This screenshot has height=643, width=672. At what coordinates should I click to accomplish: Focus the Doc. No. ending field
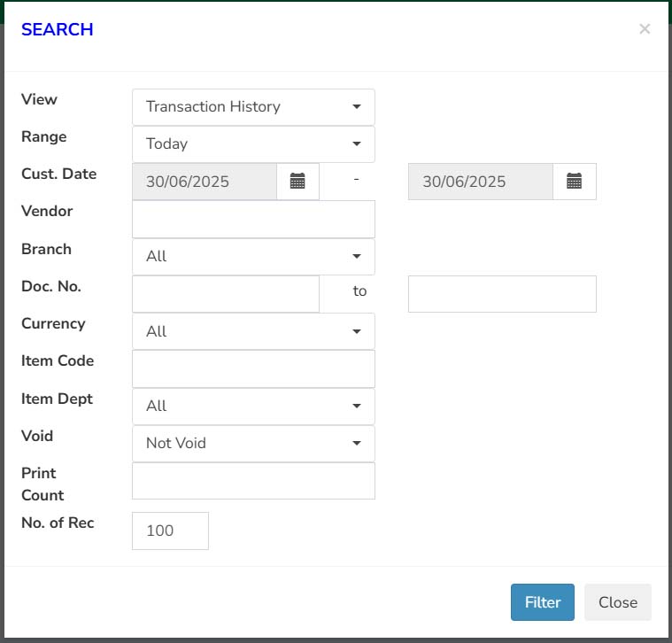[502, 294]
